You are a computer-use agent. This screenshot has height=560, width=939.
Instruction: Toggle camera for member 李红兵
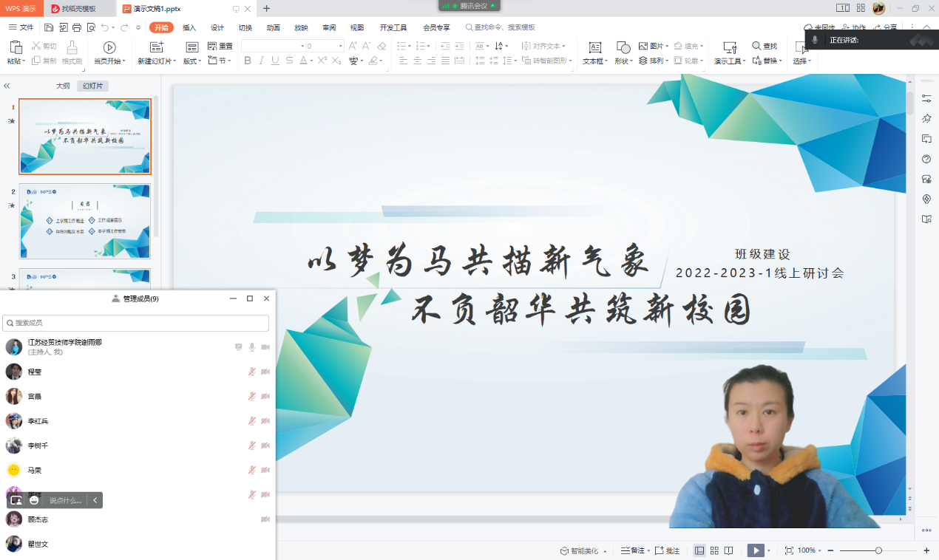(x=265, y=421)
